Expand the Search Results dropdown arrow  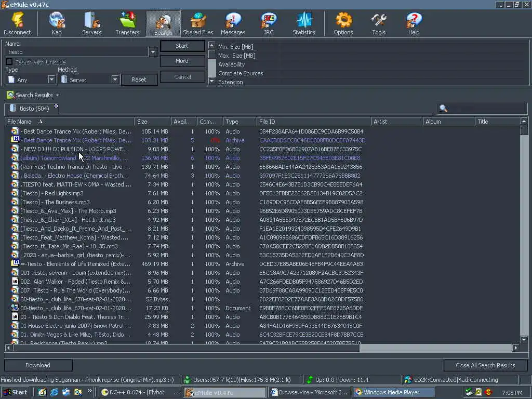pos(57,96)
